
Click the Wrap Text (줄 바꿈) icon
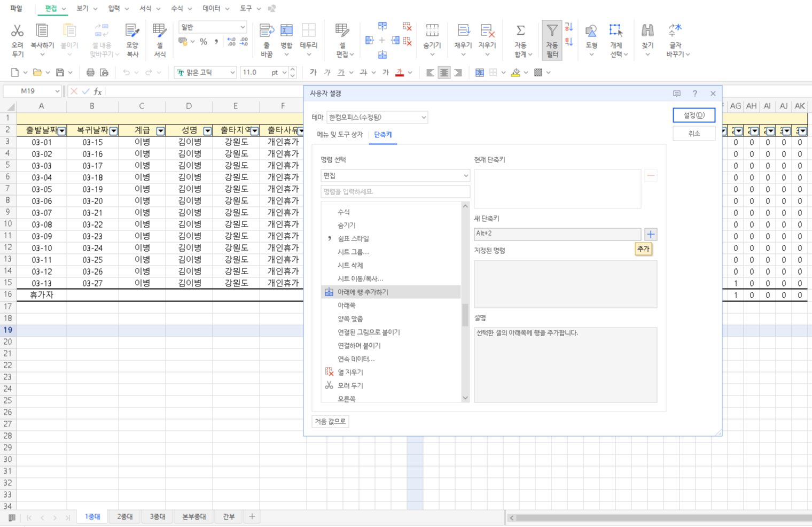point(267,31)
